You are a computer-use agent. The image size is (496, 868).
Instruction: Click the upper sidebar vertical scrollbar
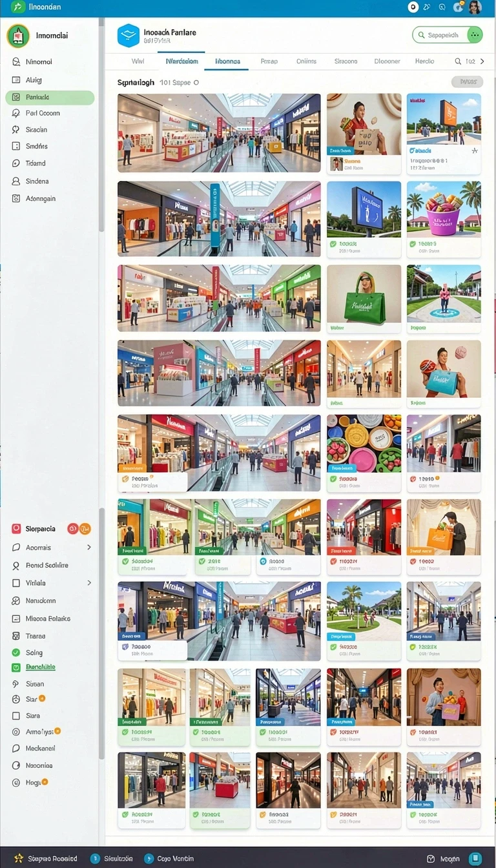(x=101, y=126)
